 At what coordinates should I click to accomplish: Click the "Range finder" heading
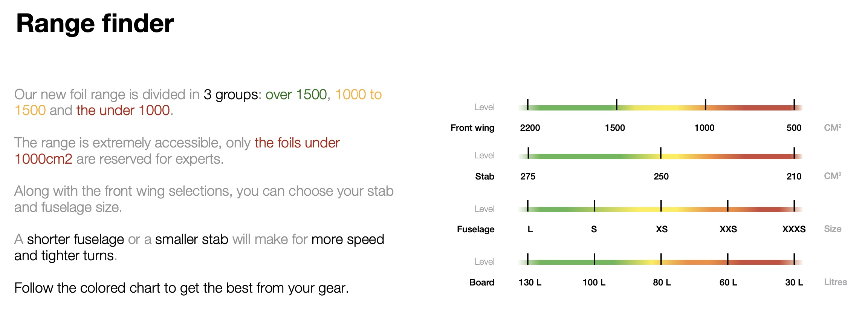coord(95,23)
